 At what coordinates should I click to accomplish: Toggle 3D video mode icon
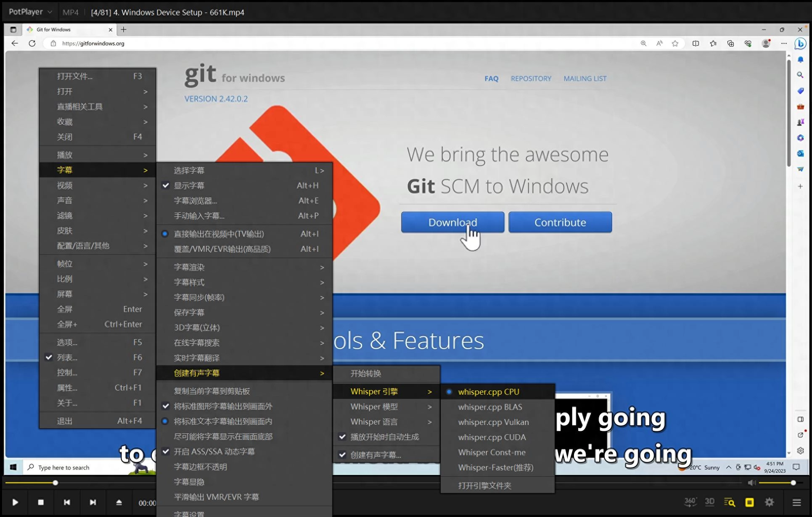point(710,502)
